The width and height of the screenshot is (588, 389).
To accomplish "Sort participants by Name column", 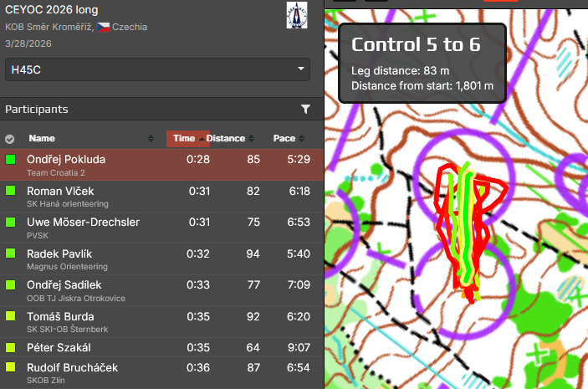I will click(42, 139).
